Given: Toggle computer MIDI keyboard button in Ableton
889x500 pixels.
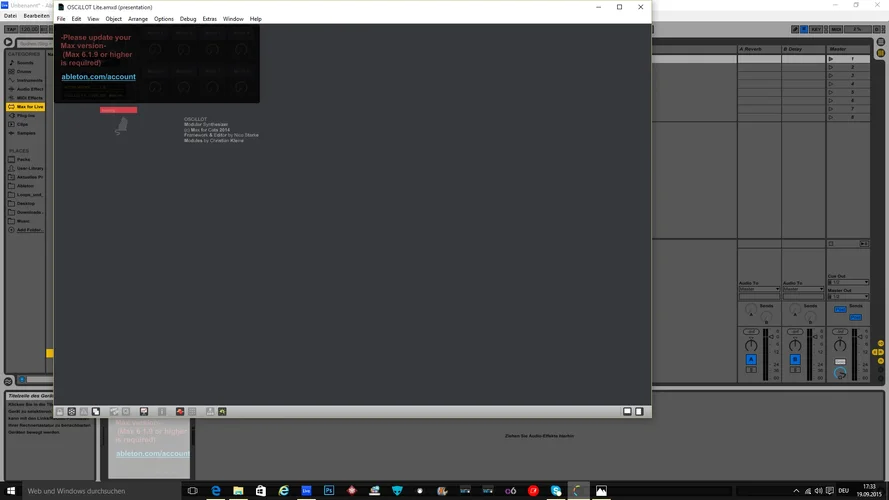Looking at the screenshot, I should (x=804, y=29).
